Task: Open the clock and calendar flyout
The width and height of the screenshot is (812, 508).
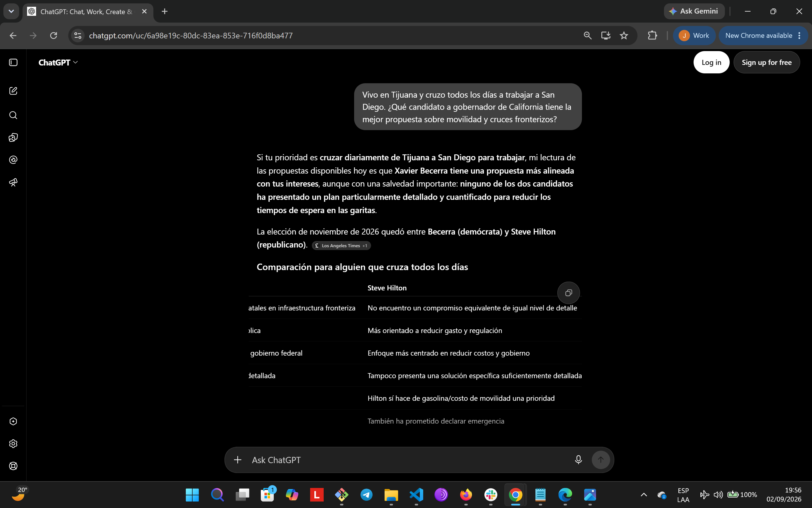Action: click(784, 494)
